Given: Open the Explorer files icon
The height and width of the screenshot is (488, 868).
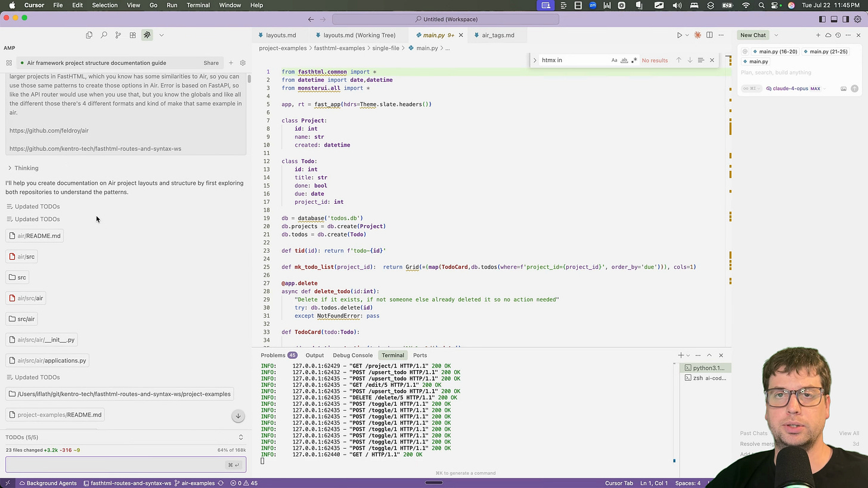Looking at the screenshot, I should pos(89,35).
